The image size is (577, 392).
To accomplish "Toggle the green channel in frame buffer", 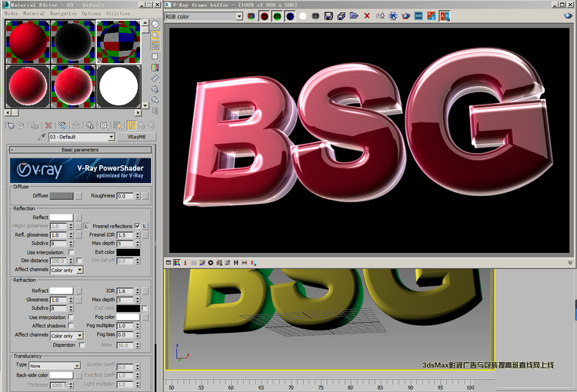I will [277, 16].
